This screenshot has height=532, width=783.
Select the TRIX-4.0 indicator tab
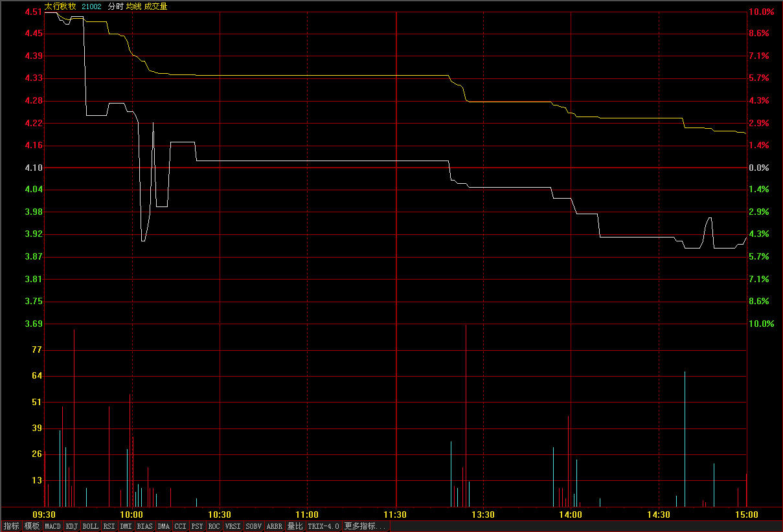tap(324, 526)
